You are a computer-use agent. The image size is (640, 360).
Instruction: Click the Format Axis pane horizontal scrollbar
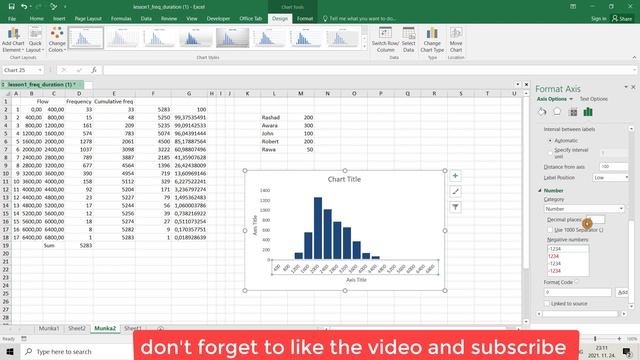(581, 314)
